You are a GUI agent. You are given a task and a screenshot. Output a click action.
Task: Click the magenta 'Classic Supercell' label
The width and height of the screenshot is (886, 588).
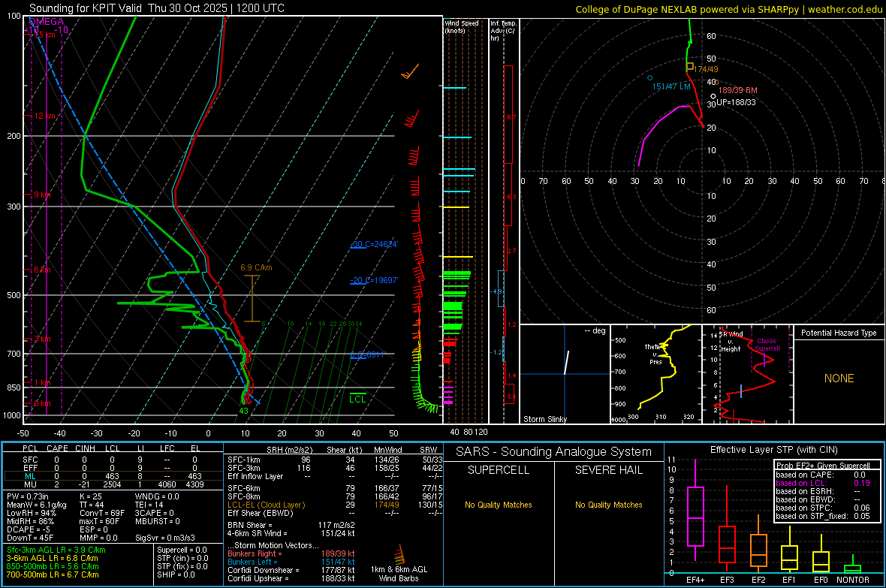[x=767, y=345]
